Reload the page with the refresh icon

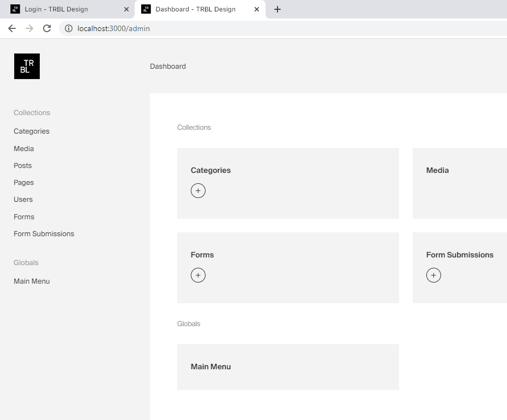47,28
